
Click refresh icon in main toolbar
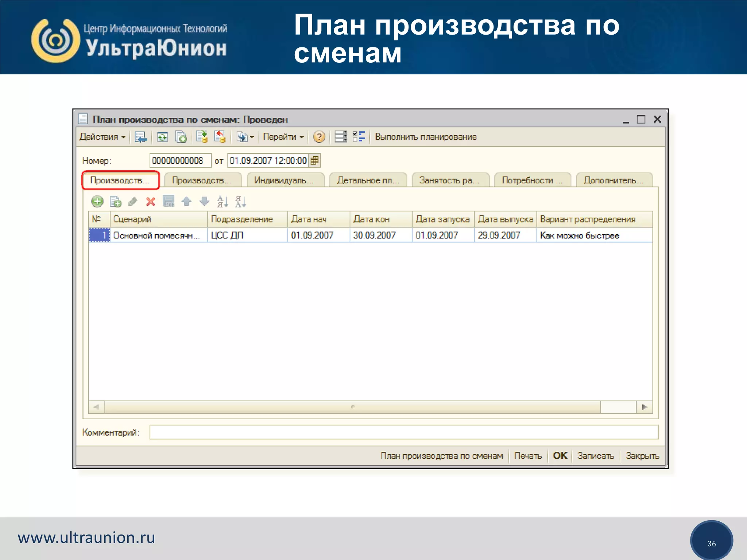[x=163, y=137]
